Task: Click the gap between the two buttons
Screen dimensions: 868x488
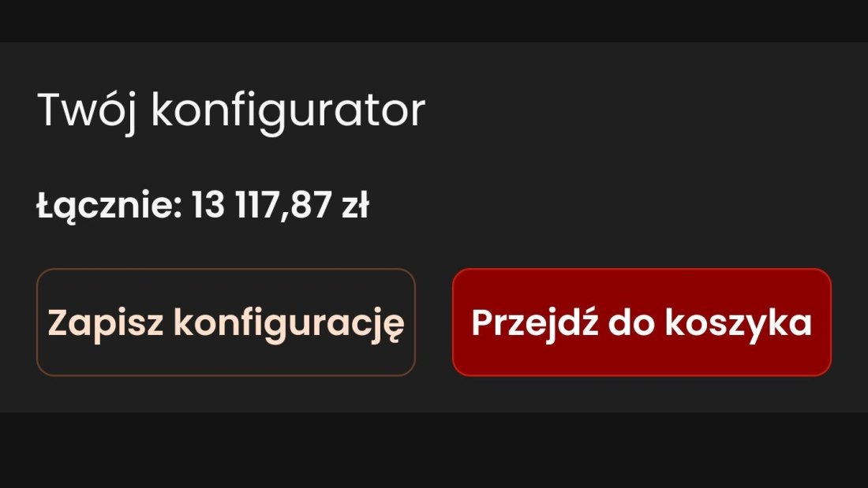Action: pos(434,322)
